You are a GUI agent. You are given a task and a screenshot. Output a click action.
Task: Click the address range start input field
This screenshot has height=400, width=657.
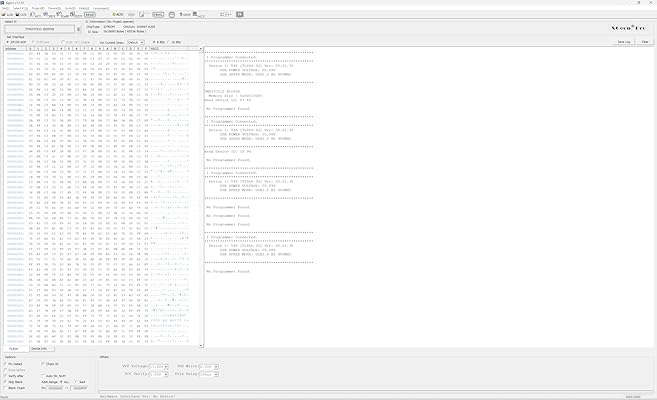pos(55,388)
